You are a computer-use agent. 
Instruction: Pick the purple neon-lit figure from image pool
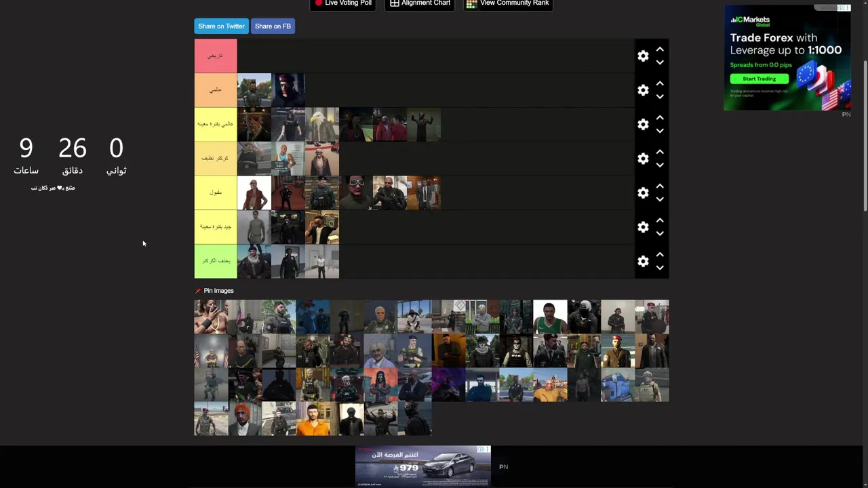click(448, 384)
